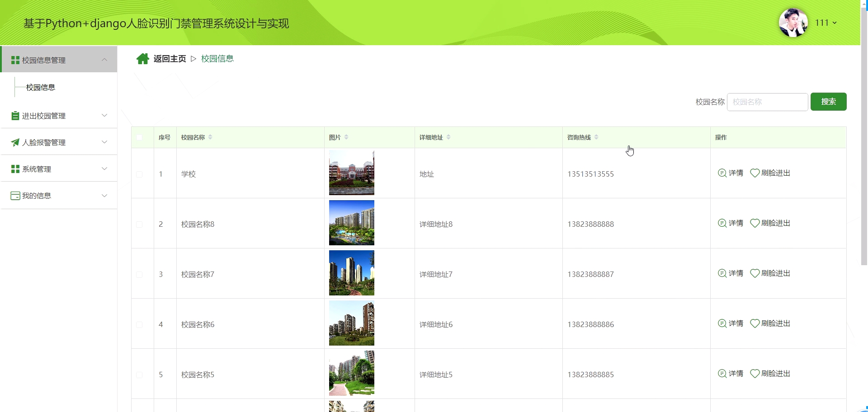This screenshot has width=868, height=412.
Task: Click the 序号 column header
Action: click(x=165, y=137)
